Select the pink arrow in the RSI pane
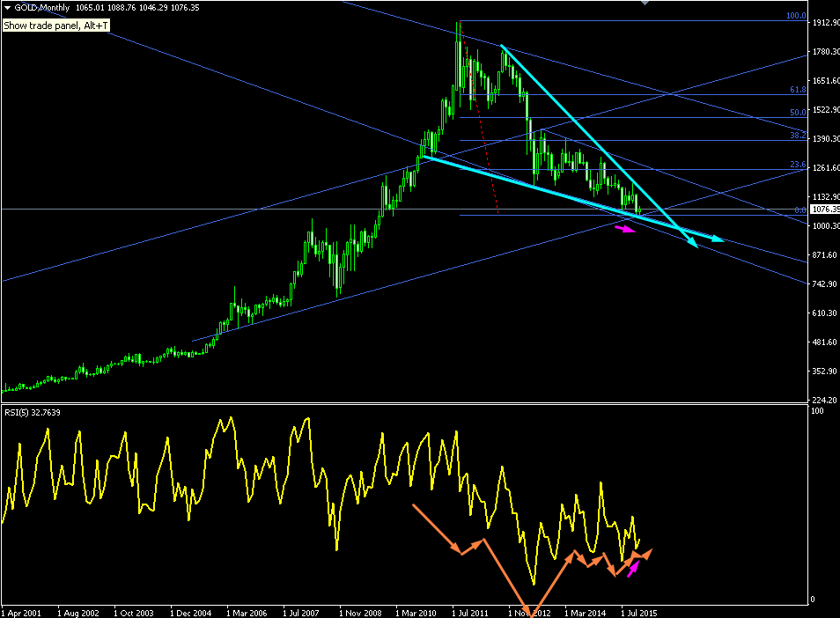The height and width of the screenshot is (618, 840). pyautogui.click(x=633, y=568)
